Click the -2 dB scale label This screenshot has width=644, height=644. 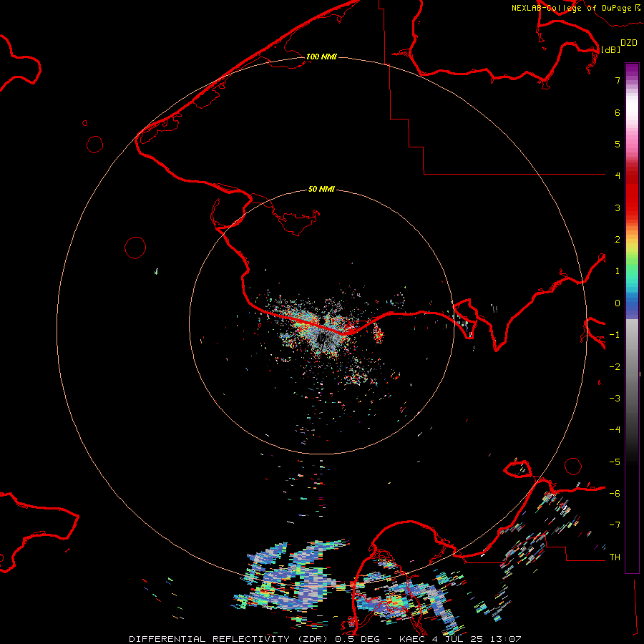point(615,367)
